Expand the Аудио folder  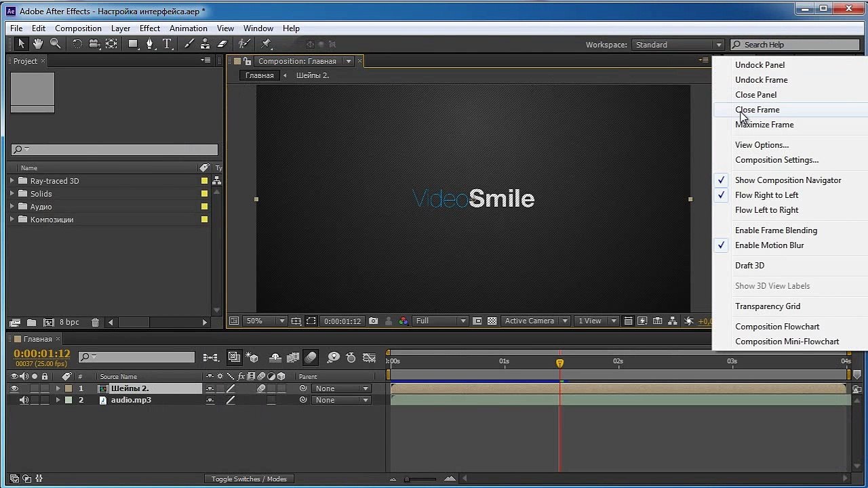(12, 207)
